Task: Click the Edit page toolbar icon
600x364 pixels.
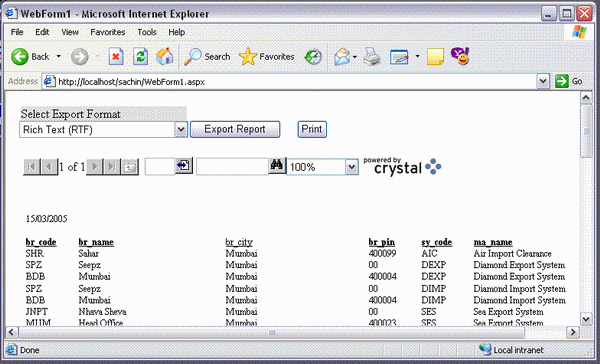Action: point(399,57)
